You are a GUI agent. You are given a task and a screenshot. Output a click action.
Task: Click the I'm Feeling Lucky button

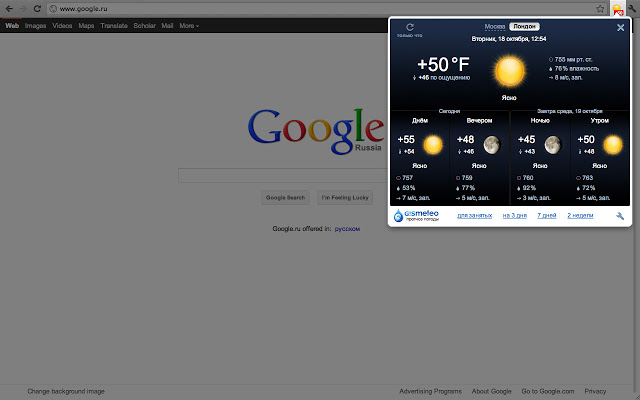[345, 198]
